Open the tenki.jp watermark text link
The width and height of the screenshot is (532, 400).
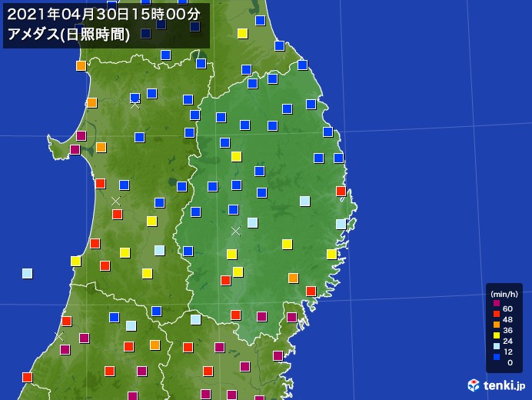coord(504,385)
